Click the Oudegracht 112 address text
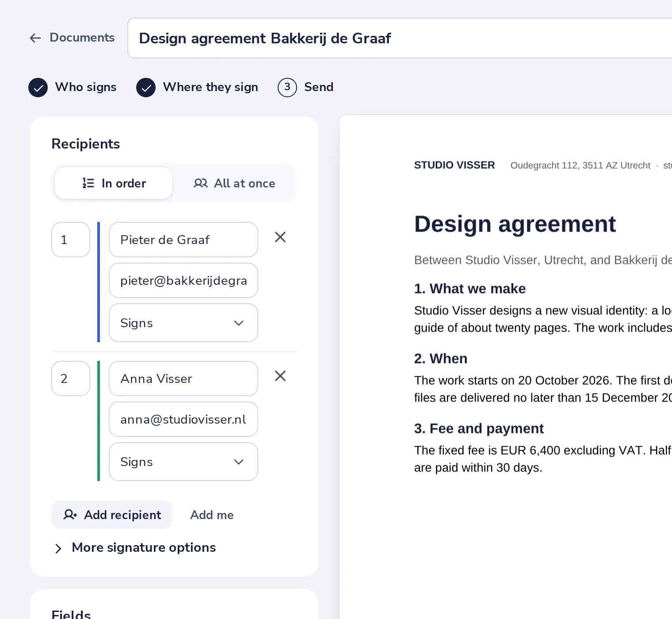The image size is (672, 619). click(580, 165)
